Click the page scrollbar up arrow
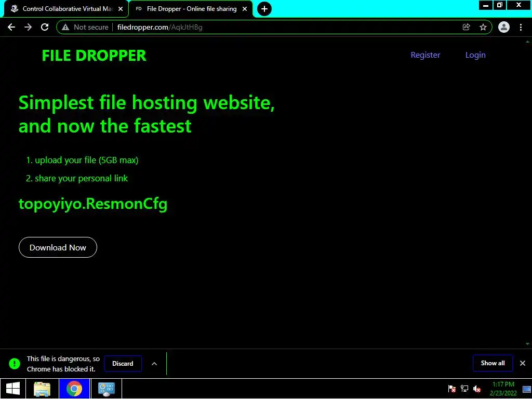This screenshot has height=399, width=532. (x=527, y=42)
